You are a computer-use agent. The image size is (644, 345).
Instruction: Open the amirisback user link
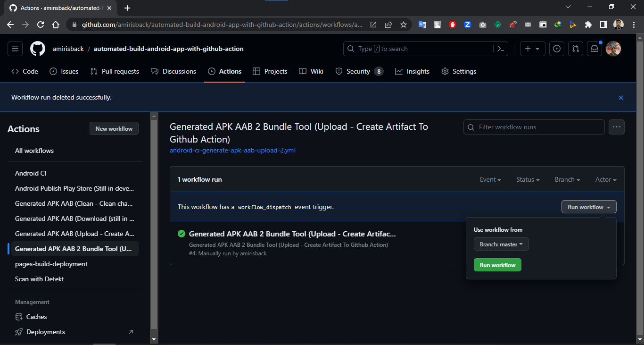tap(68, 49)
